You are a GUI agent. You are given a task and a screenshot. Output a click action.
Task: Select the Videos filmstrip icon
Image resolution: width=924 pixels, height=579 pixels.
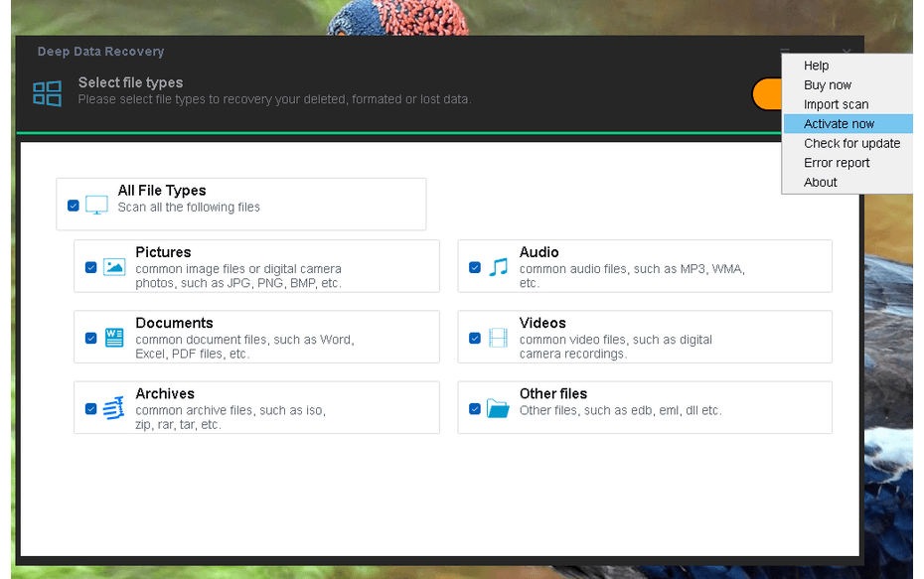coord(498,337)
